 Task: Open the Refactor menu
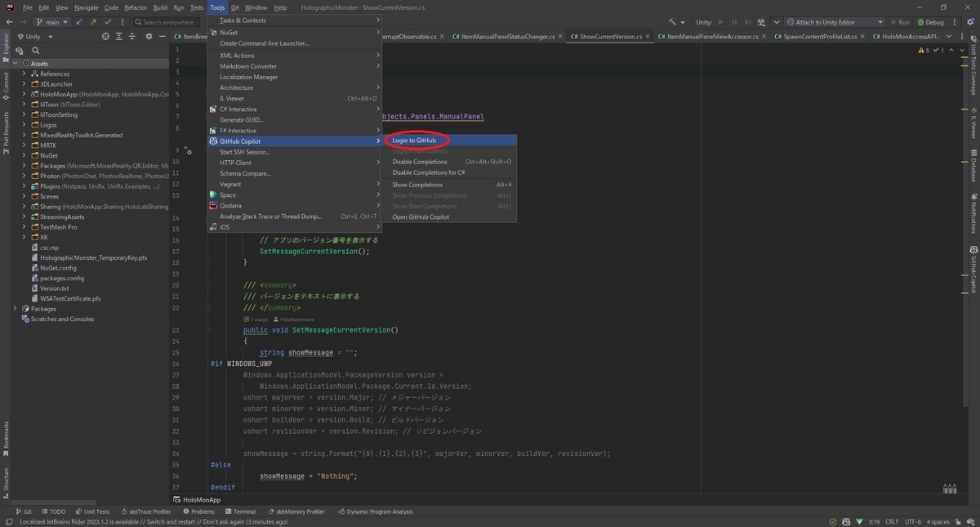pyautogui.click(x=136, y=7)
